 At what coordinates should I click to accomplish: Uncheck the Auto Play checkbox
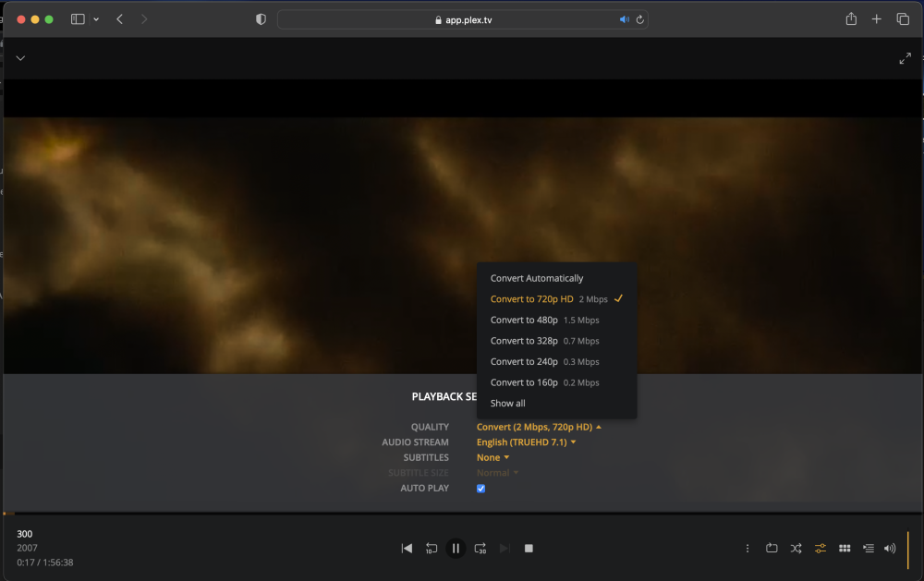pos(480,489)
